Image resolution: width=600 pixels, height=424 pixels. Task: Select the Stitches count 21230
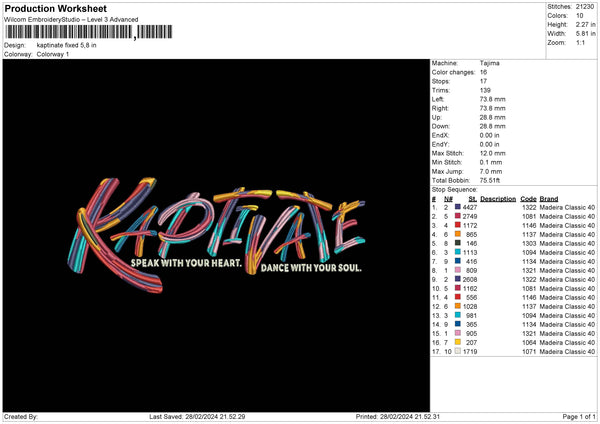tap(585, 7)
